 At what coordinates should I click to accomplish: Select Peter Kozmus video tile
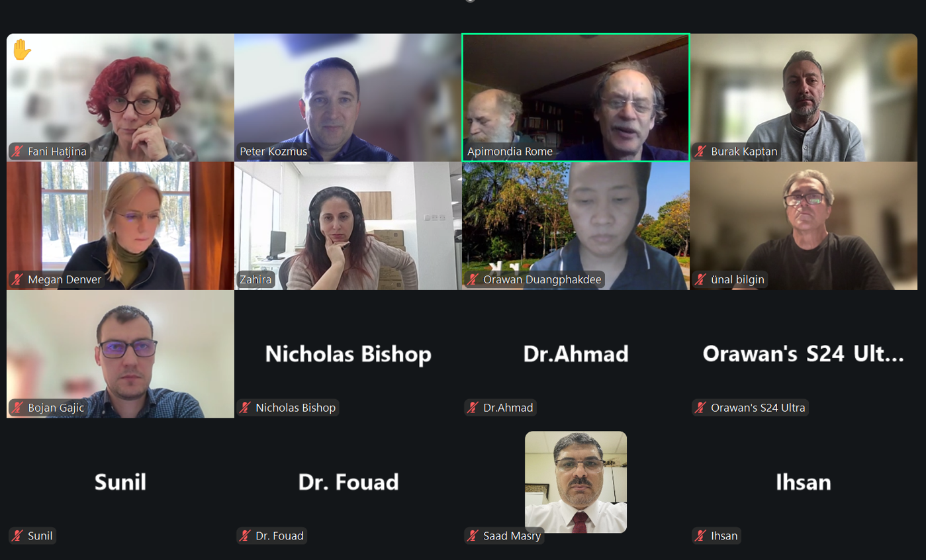(348, 97)
